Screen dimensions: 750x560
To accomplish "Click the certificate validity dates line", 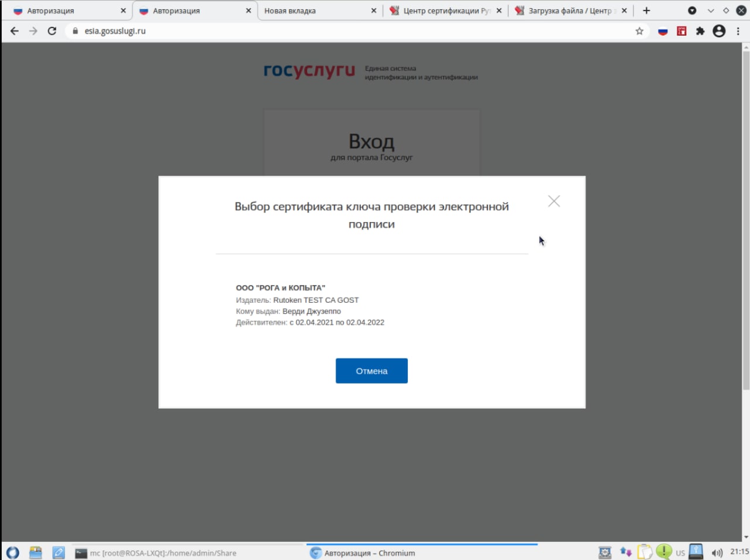I will (310, 322).
